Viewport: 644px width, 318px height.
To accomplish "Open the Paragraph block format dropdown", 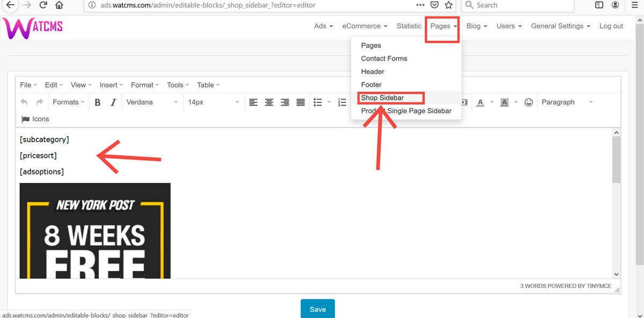I will pos(567,102).
